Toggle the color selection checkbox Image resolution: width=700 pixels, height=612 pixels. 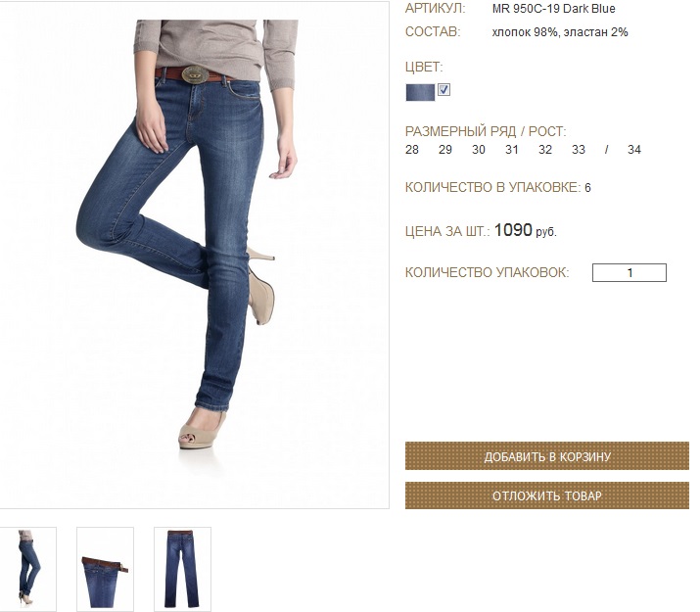coord(443,90)
